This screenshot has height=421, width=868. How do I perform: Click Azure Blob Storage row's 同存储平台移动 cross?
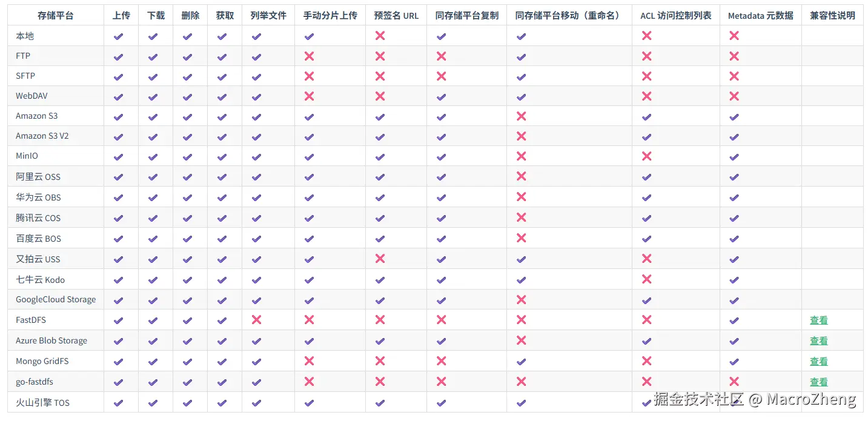[x=521, y=340]
